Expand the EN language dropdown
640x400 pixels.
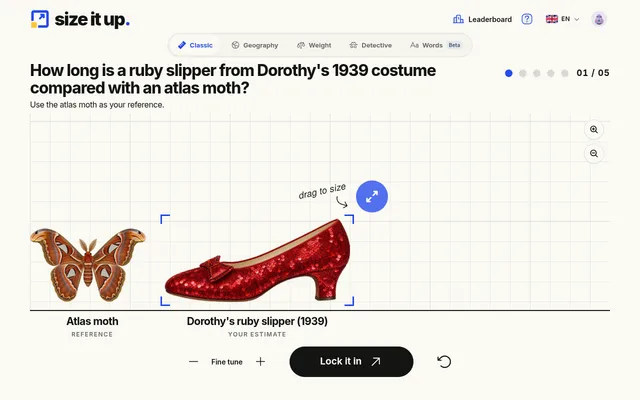point(562,19)
